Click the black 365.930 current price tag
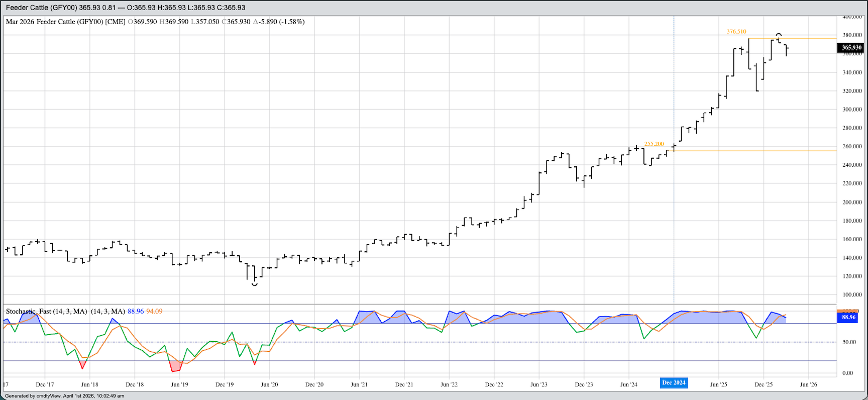Image resolution: width=868 pixels, height=400 pixels. point(851,48)
